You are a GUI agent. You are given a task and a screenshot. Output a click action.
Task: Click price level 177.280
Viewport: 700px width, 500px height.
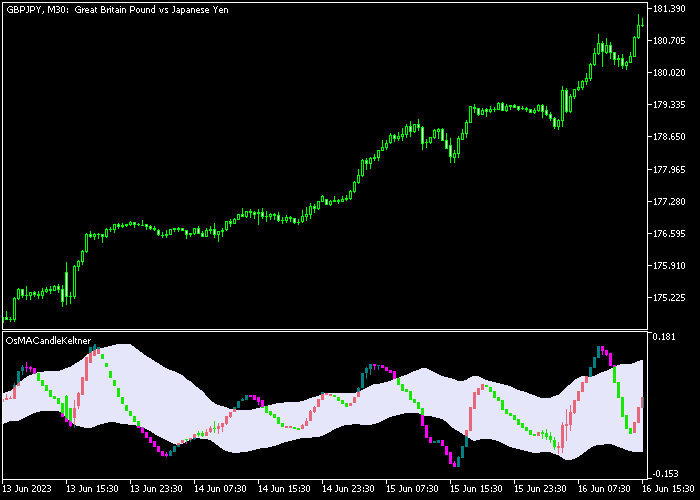point(669,201)
